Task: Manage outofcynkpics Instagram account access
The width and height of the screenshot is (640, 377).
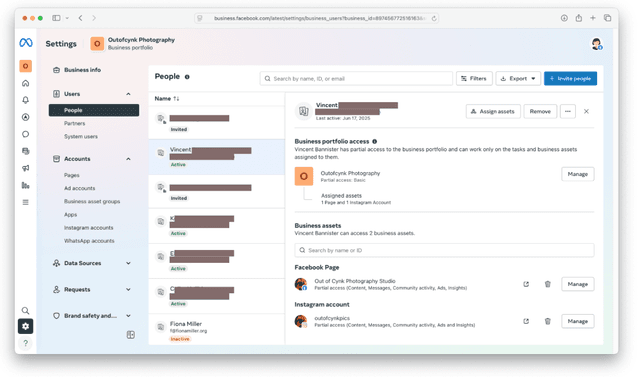Action: tap(578, 322)
